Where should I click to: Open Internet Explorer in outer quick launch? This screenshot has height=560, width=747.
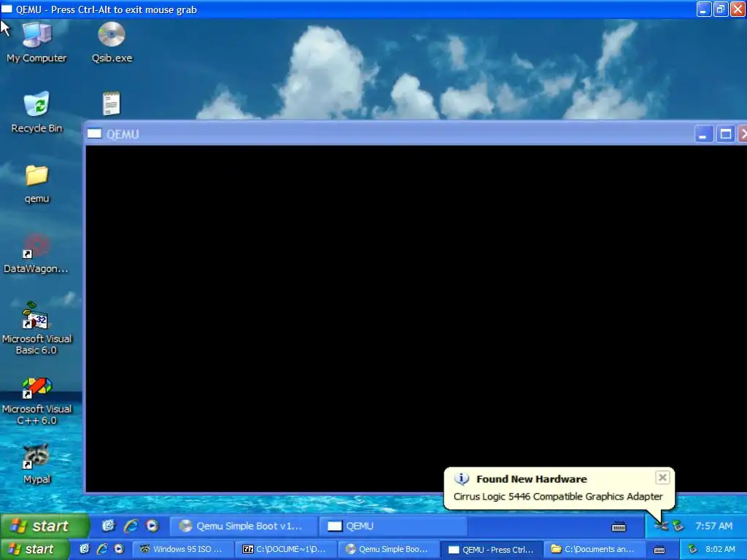coord(101,549)
